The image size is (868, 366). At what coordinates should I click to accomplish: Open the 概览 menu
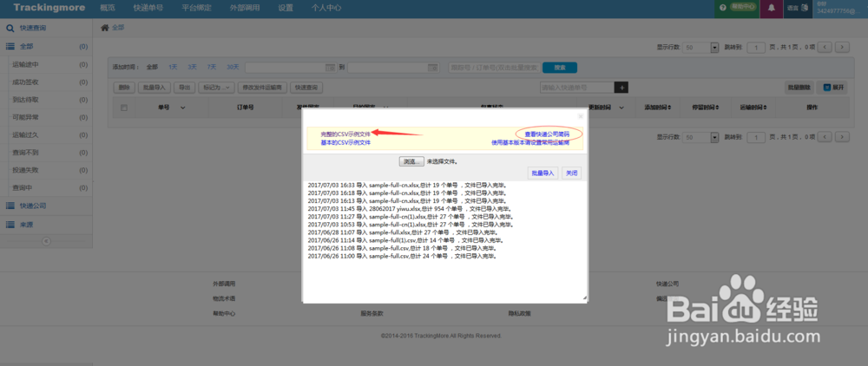tap(108, 9)
